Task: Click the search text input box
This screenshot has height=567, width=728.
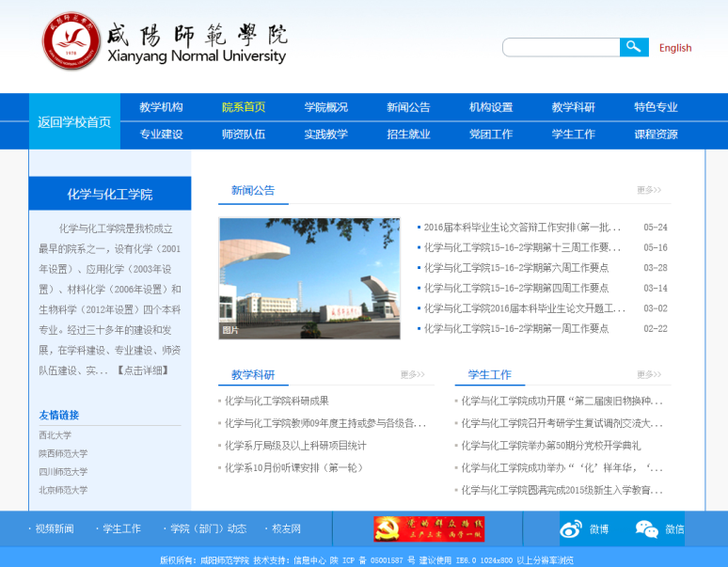Action: pos(561,47)
